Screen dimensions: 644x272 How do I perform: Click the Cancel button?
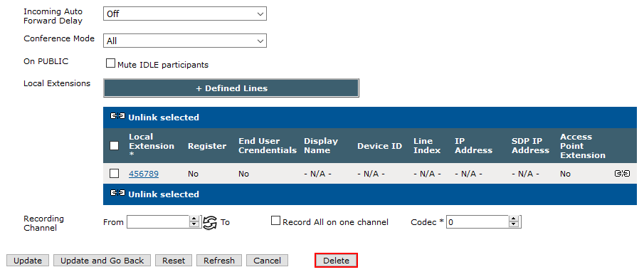click(267, 261)
